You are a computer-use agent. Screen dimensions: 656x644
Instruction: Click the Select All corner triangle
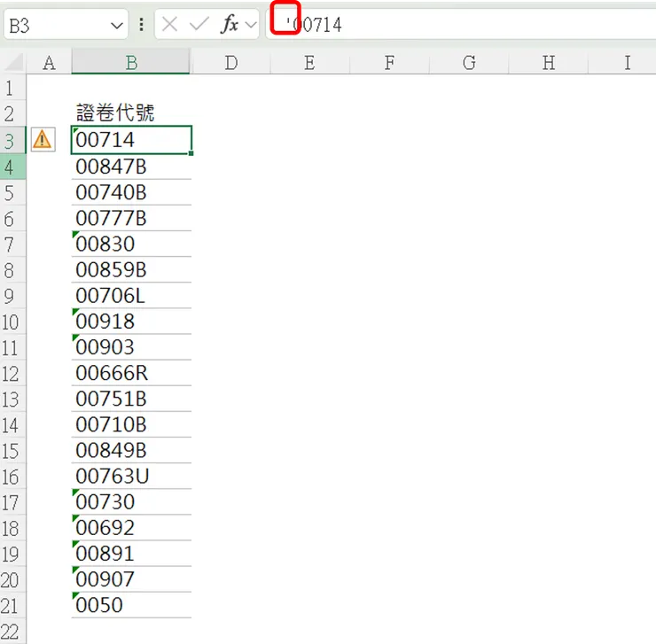pos(14,63)
